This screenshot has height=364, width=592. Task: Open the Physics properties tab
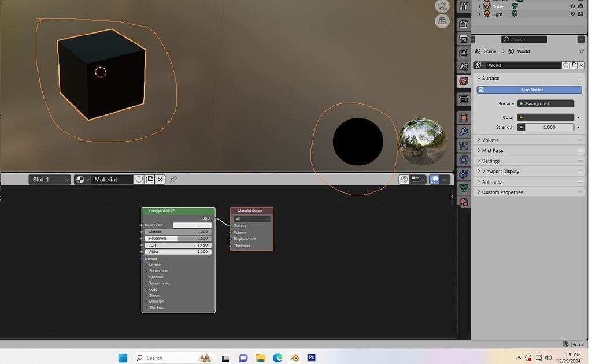pyautogui.click(x=464, y=160)
